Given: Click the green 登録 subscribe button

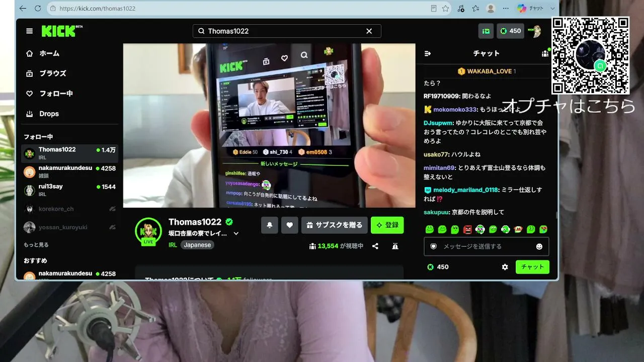Looking at the screenshot, I should (387, 225).
